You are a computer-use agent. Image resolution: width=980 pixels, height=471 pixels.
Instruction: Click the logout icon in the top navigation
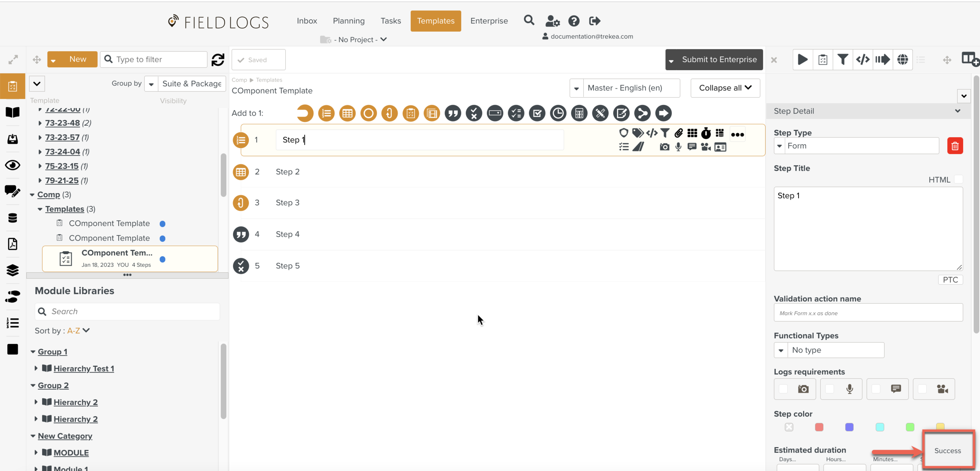tap(595, 21)
